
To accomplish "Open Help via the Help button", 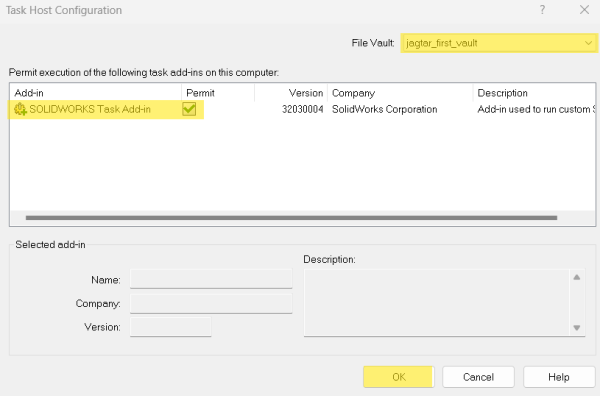I will (559, 377).
